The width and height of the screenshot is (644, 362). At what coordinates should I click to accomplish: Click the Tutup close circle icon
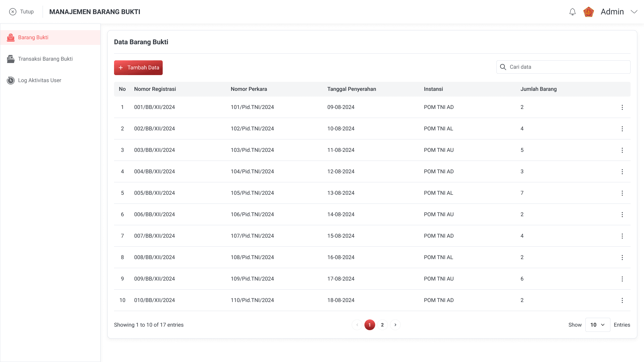pos(13,12)
